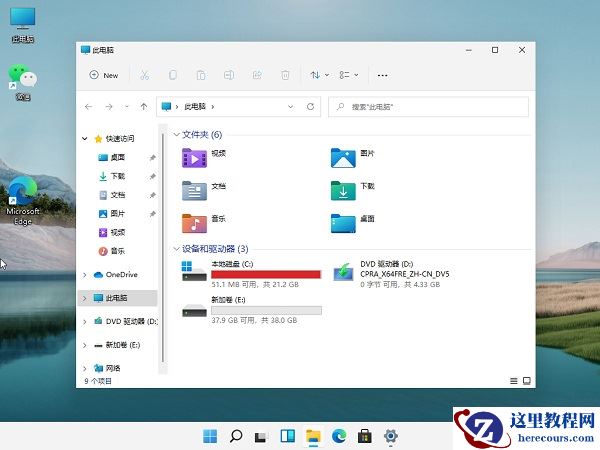Select the 音乐 folder icon
600x450 pixels.
coord(194,223)
